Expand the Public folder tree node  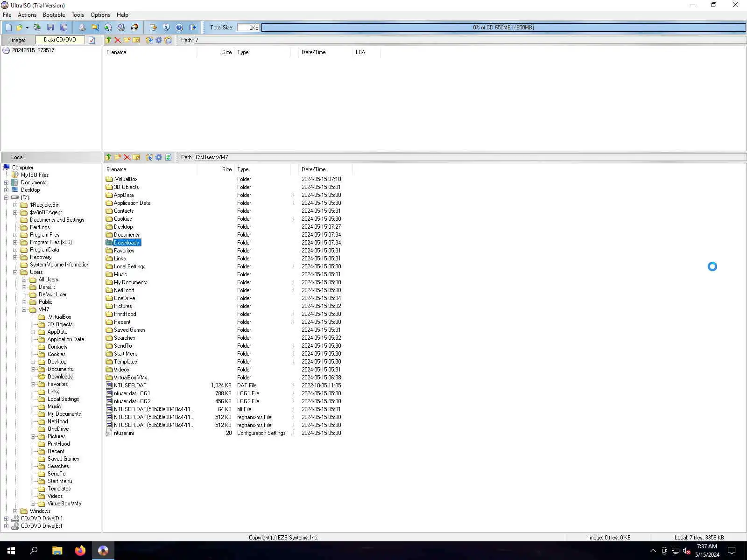tap(24, 302)
